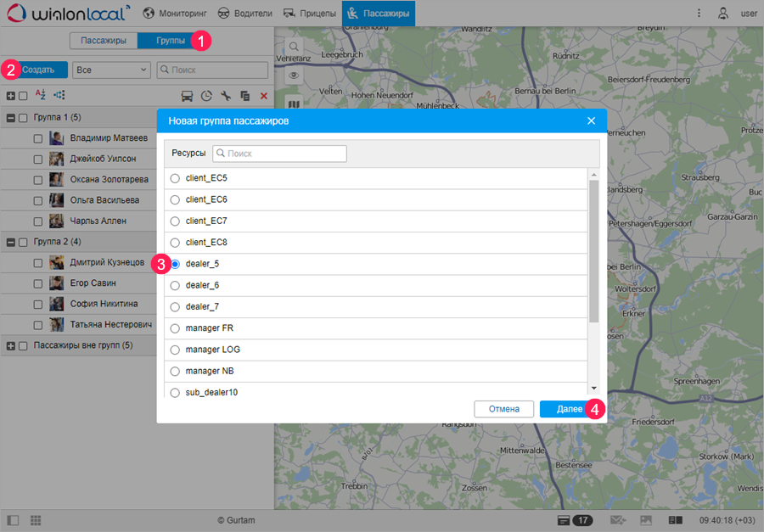Click Егор Савин's avatar
This screenshot has width=764, height=532.
tap(57, 283)
